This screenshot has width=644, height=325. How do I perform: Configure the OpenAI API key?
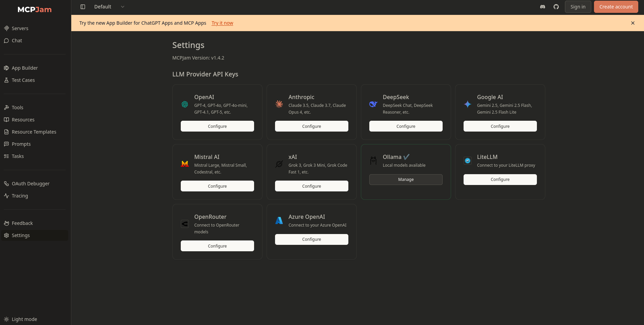coord(217,126)
